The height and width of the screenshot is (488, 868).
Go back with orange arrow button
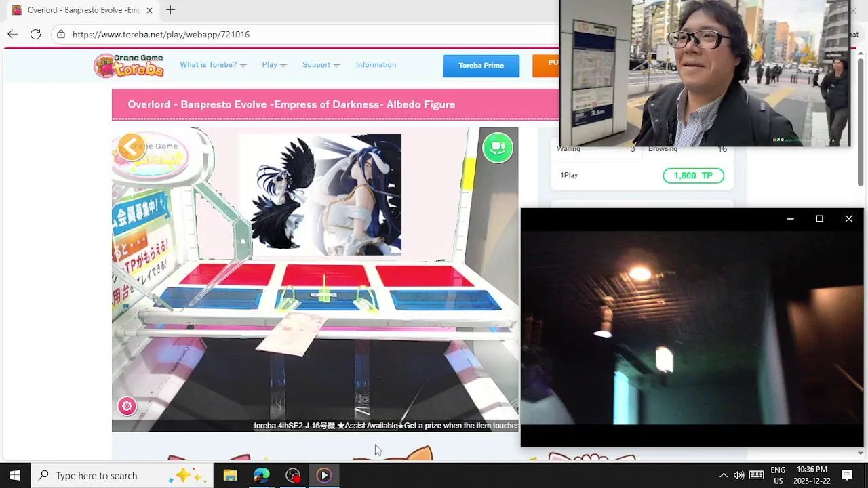click(x=131, y=146)
